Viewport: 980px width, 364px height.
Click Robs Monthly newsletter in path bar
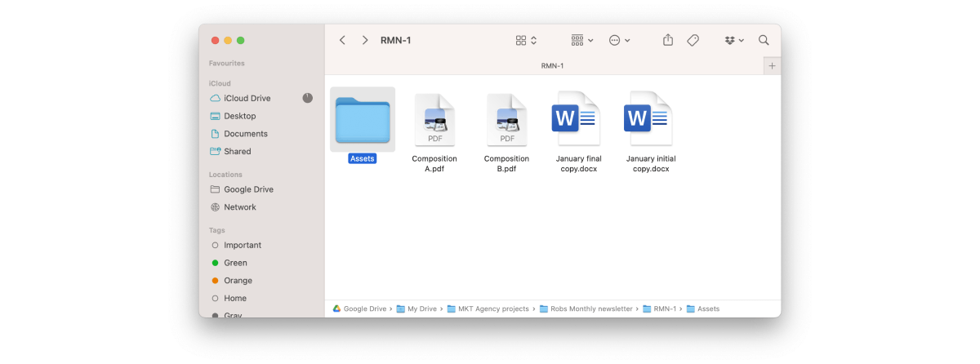pos(586,309)
